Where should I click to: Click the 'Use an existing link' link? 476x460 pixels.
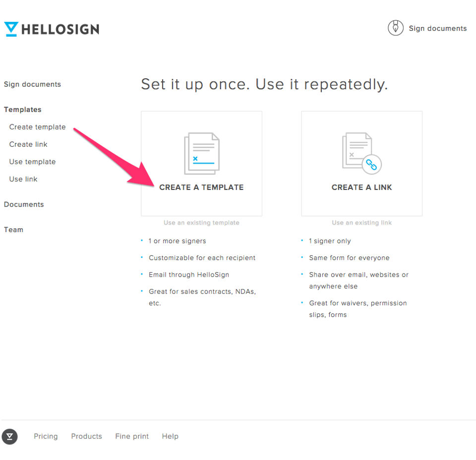pos(361,223)
